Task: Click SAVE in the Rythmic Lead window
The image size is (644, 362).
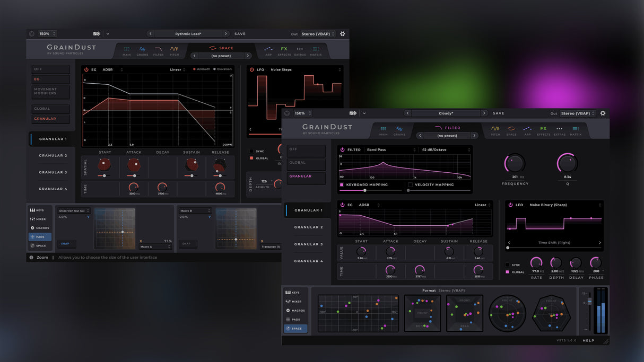Action: 240,34
